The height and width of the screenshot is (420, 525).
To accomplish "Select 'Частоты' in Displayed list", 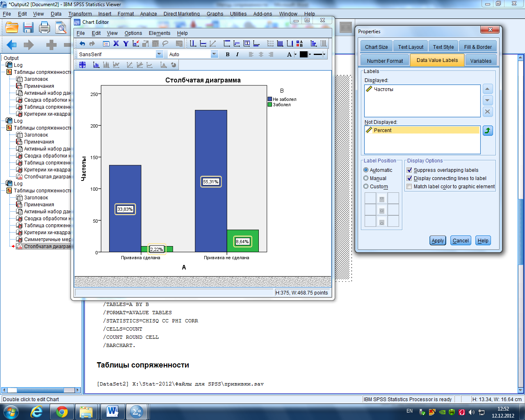I will point(422,89).
